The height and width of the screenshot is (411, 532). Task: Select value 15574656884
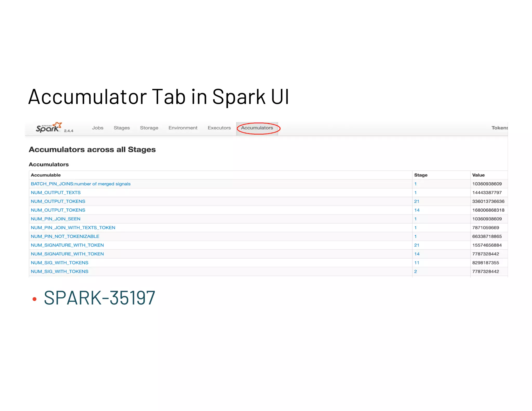(x=487, y=245)
